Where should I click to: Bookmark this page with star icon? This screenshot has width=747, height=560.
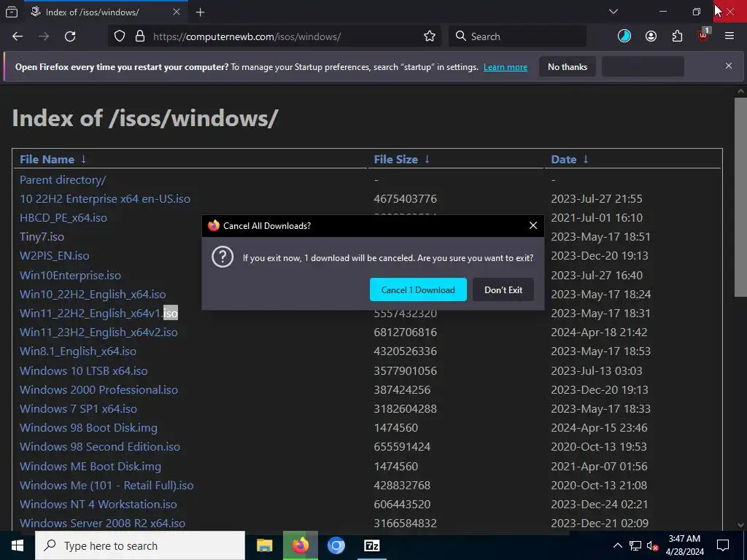[x=429, y=36]
